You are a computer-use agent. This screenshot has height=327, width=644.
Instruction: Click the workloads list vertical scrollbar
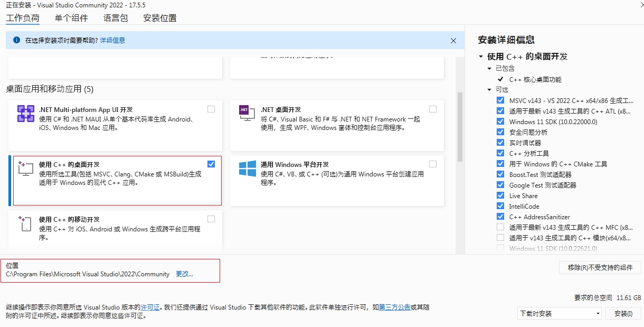coord(460,127)
